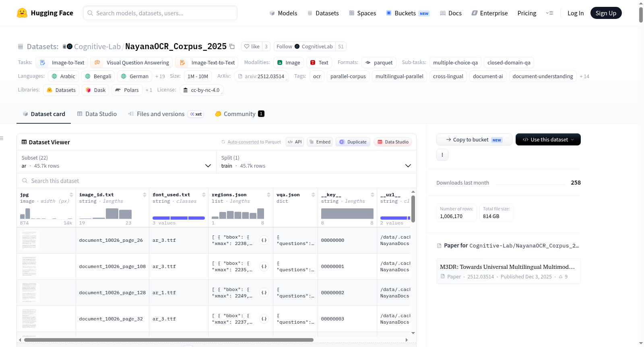The width and height of the screenshot is (644, 347).
Task: Open Buckets in top navigation
Action: [x=408, y=13]
